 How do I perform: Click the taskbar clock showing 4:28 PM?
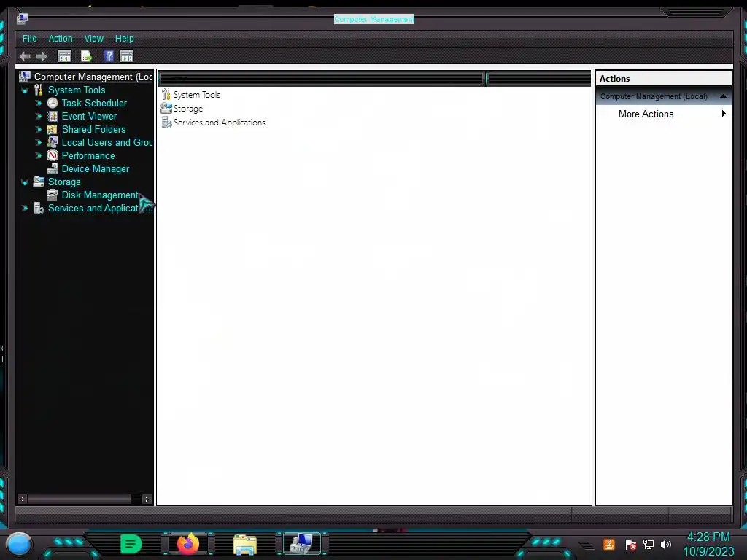point(708,537)
